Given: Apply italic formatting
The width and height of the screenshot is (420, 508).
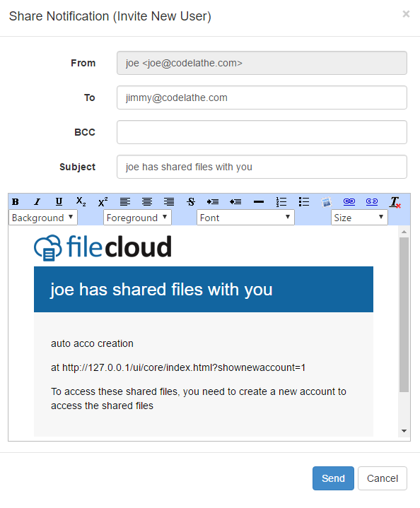Looking at the screenshot, I should [37, 202].
